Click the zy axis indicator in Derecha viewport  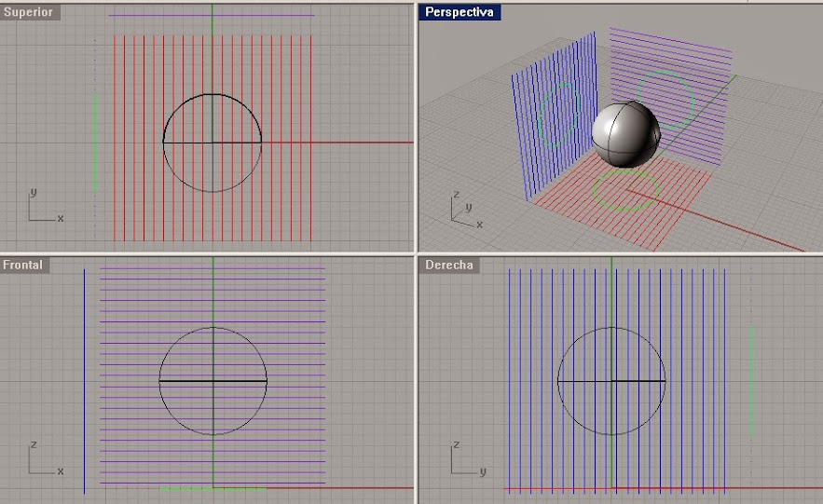pyautogui.click(x=468, y=457)
